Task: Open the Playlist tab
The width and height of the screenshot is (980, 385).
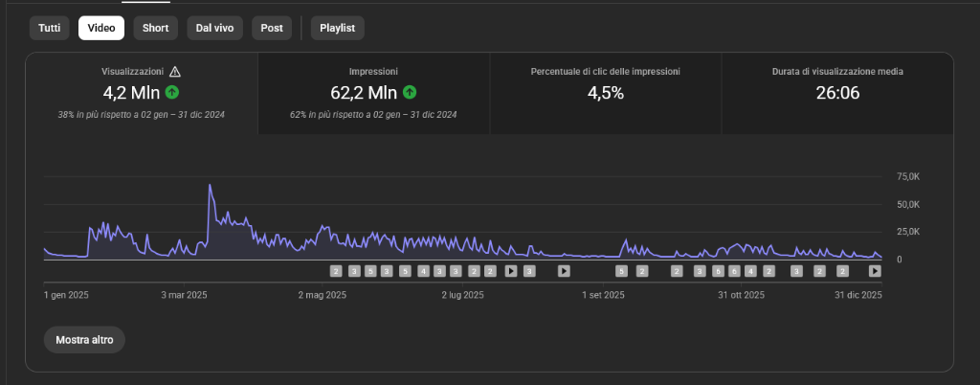Action: [337, 28]
